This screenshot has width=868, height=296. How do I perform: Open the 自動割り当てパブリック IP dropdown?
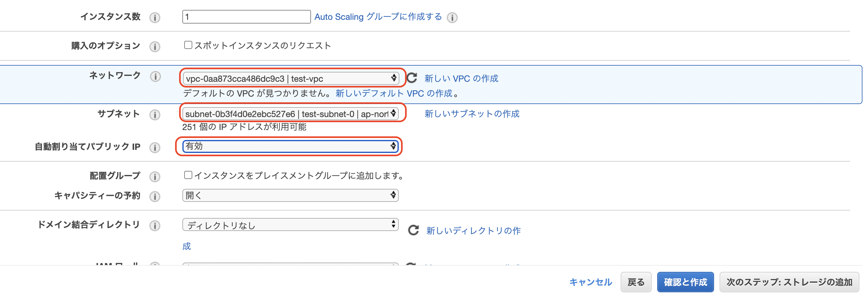pyautogui.click(x=290, y=146)
